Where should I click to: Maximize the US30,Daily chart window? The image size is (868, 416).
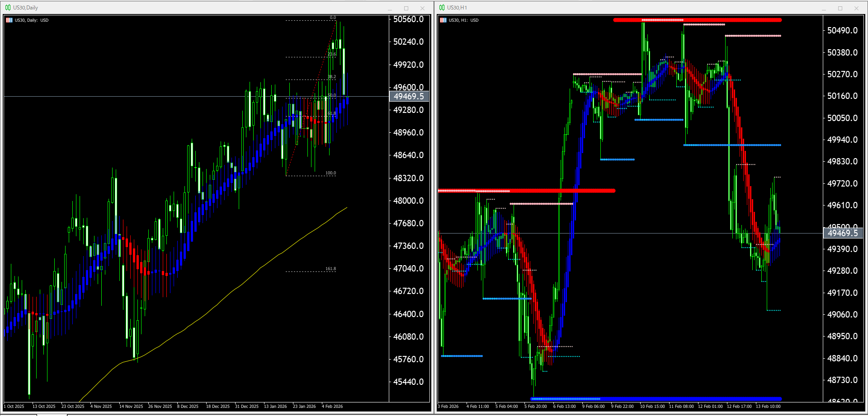coord(406,8)
